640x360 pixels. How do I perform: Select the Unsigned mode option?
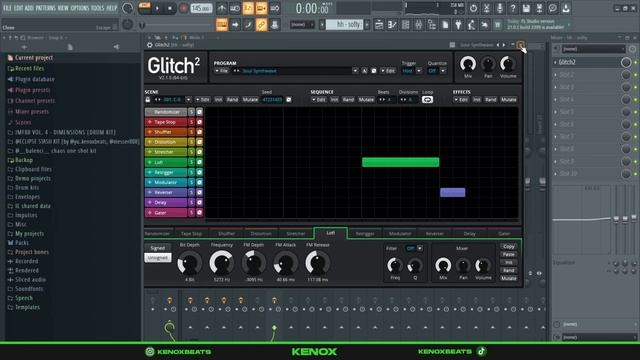tap(158, 258)
